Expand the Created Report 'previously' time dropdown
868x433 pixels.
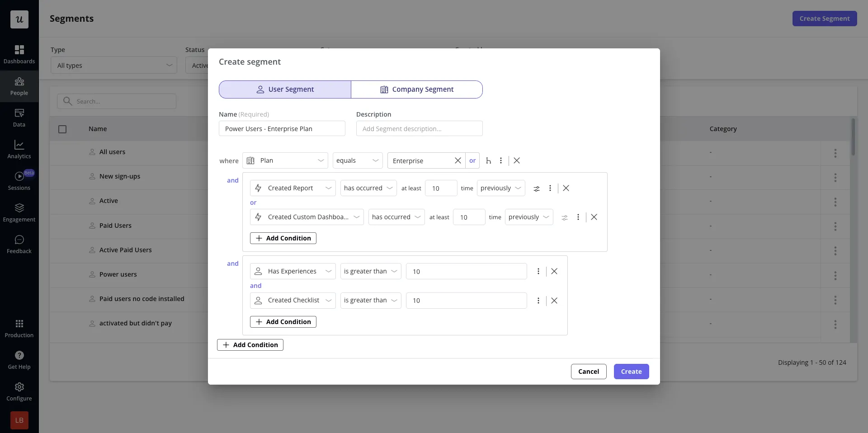pos(500,188)
